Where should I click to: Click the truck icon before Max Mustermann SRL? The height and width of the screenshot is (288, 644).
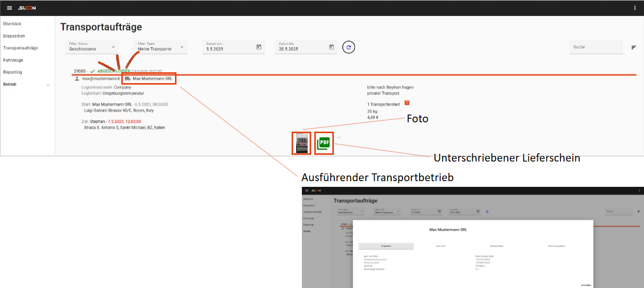pos(127,79)
